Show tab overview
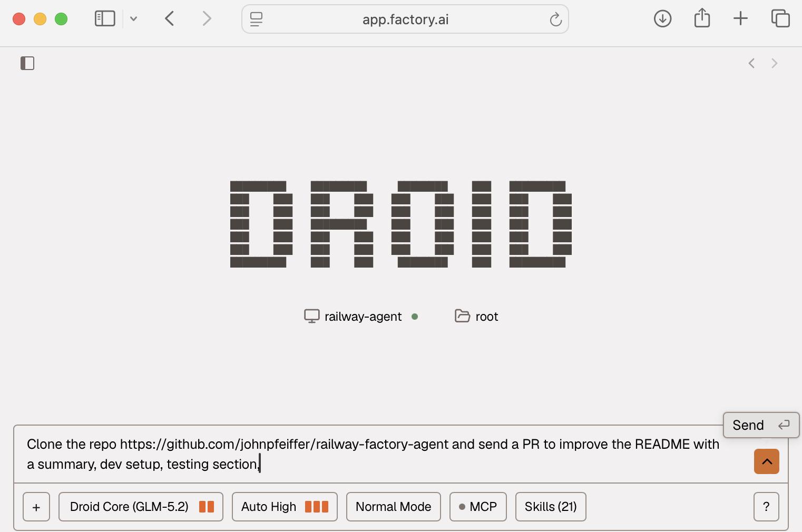This screenshot has height=532, width=802. 780,18
